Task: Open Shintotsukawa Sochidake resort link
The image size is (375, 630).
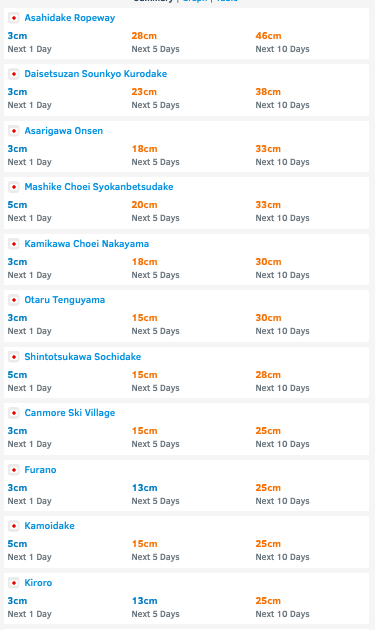Action: click(83, 357)
